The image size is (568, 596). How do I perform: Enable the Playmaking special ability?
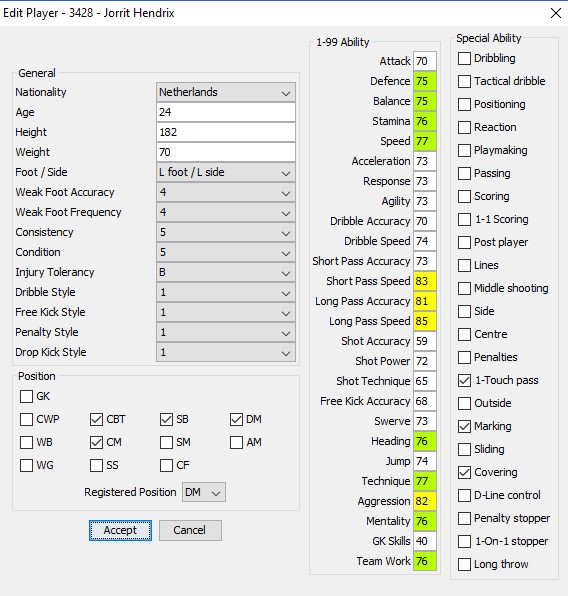pos(464,151)
